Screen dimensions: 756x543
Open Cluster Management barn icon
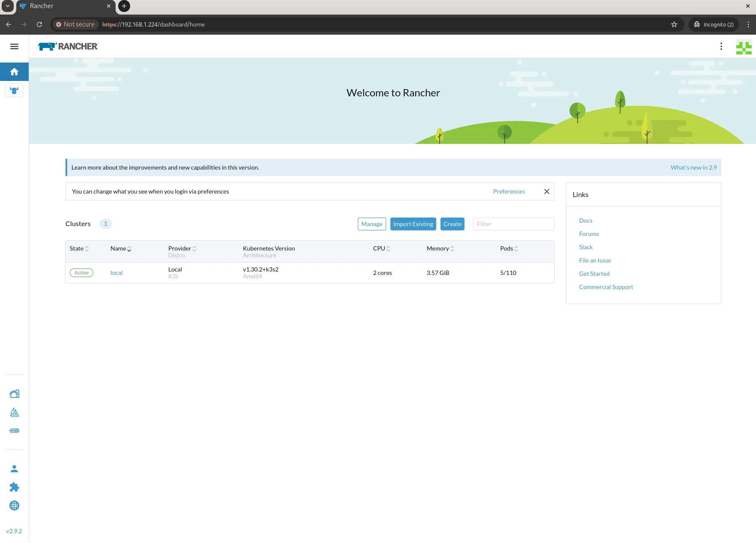click(x=14, y=394)
